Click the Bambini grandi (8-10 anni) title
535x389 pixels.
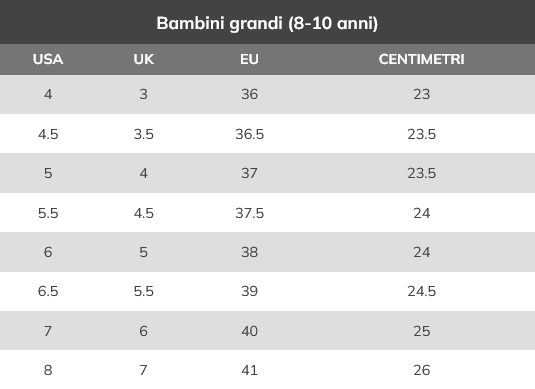[267, 24]
